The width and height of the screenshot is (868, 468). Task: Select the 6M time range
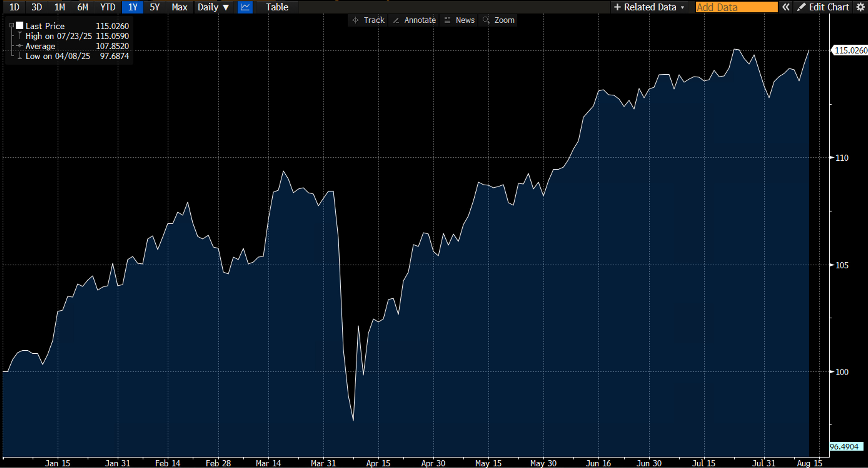pyautogui.click(x=83, y=7)
